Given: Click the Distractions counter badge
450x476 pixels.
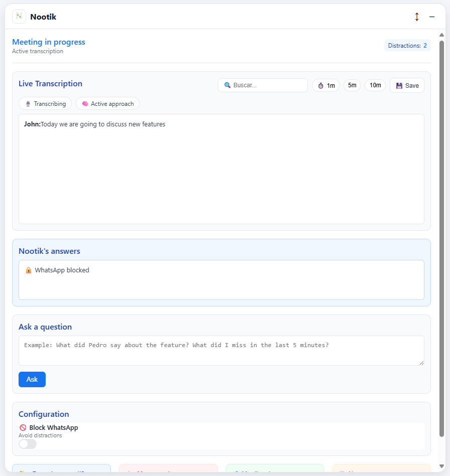Looking at the screenshot, I should [x=407, y=45].
